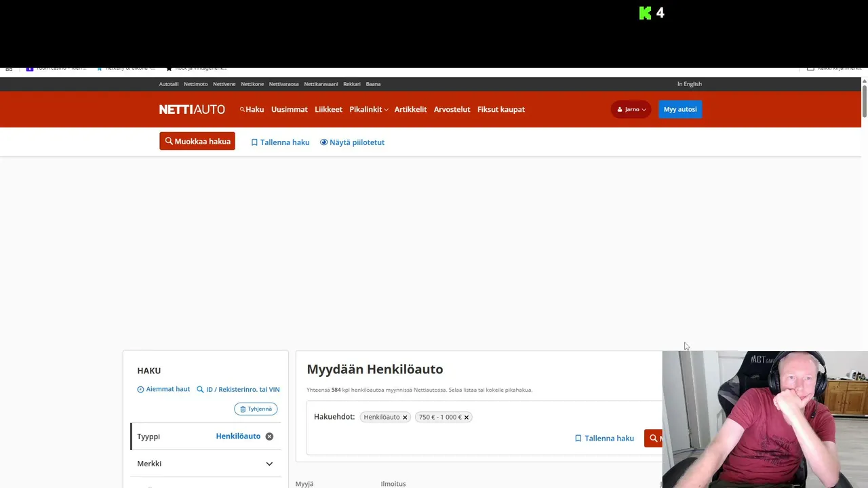Click the Ilmoitus column header
Screen dimensions: 868x488
point(393,484)
